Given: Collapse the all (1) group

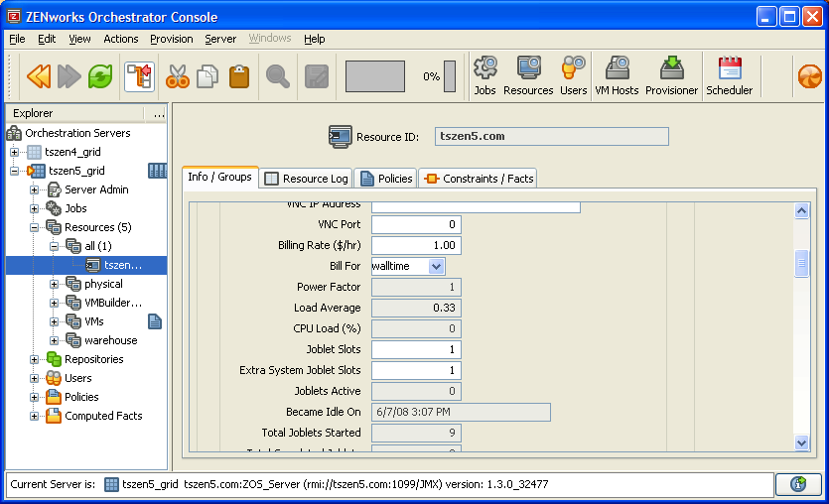Looking at the screenshot, I should pyautogui.click(x=54, y=246).
